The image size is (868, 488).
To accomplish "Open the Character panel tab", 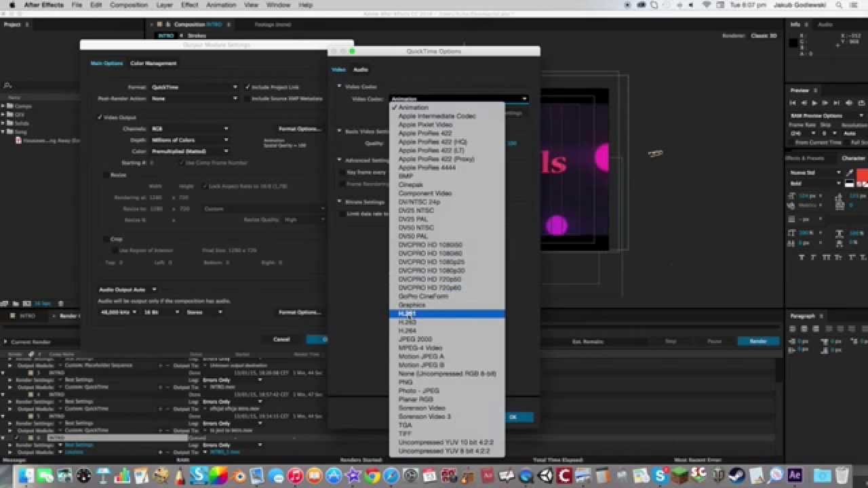I will tap(853, 159).
